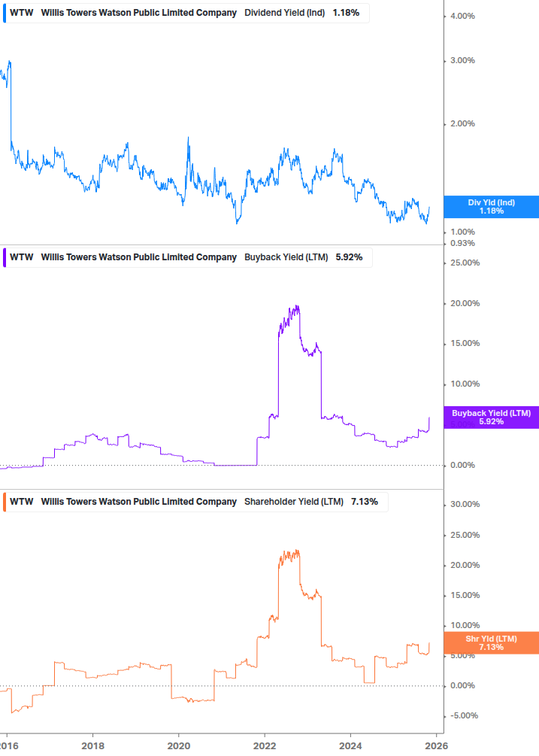Click the 15.00% tick on buyback yield axis
The image size is (539, 756).
pos(465,343)
